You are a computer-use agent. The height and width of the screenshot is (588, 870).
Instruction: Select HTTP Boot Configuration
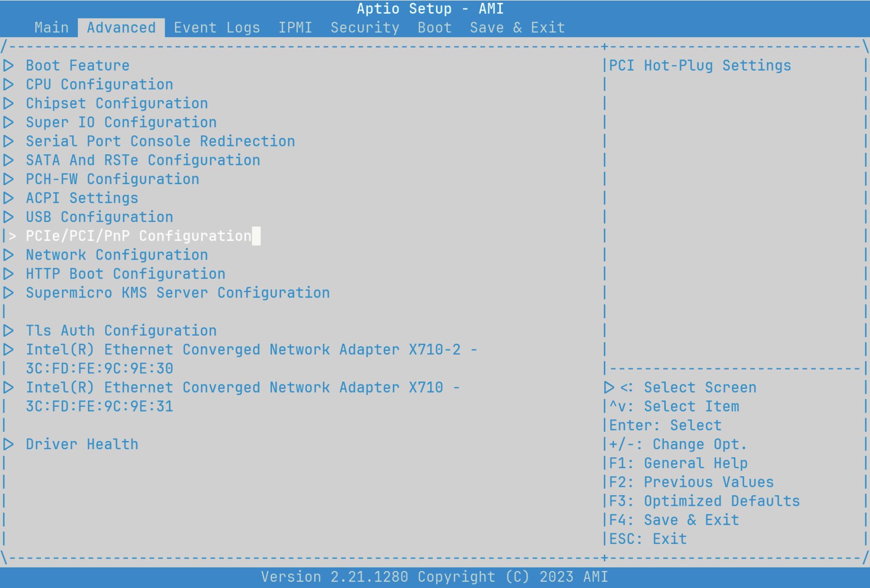pos(125,274)
